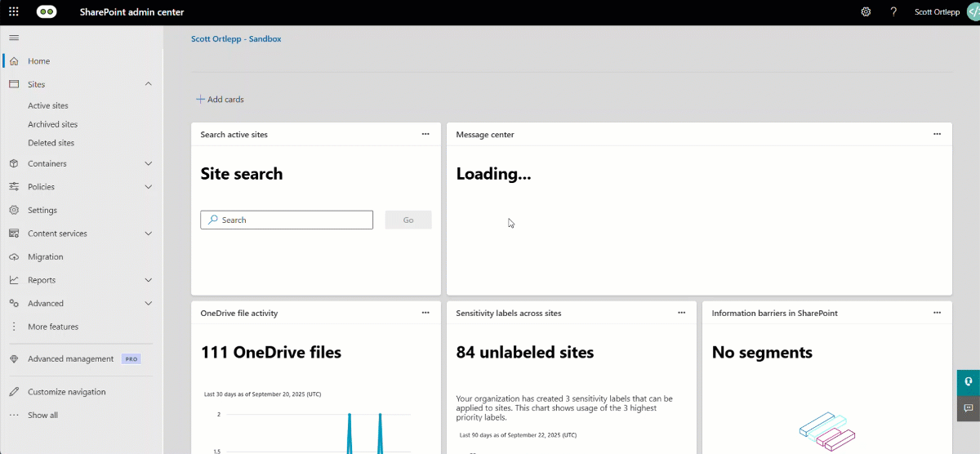Click the Sites icon in the sidebar
This screenshot has height=454, width=980.
[14, 84]
